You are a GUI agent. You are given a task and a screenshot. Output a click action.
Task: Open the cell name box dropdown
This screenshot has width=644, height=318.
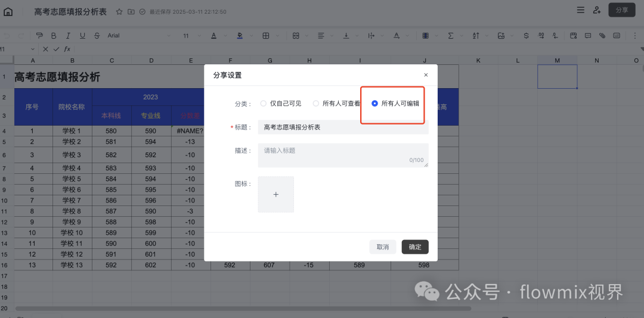pos(33,49)
